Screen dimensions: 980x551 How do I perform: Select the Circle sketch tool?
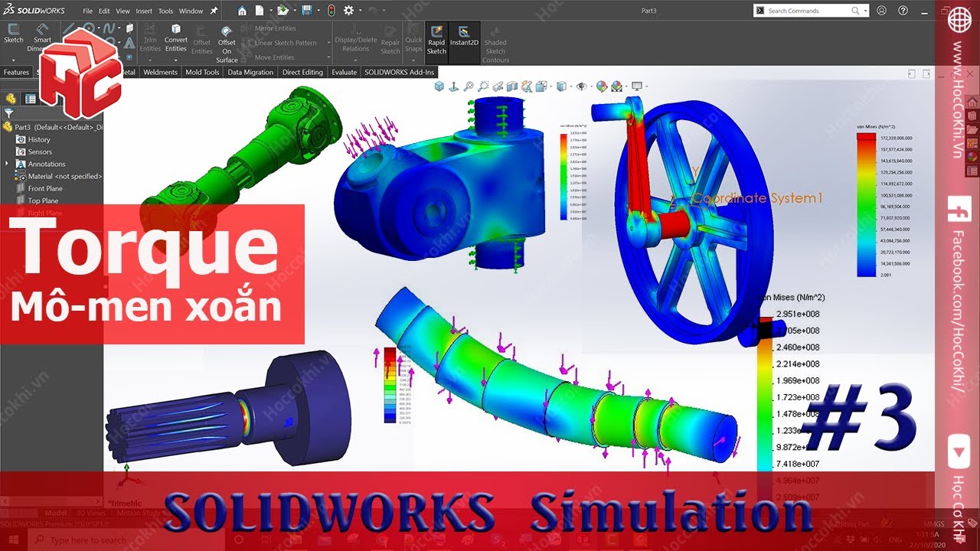pyautogui.click(x=90, y=29)
